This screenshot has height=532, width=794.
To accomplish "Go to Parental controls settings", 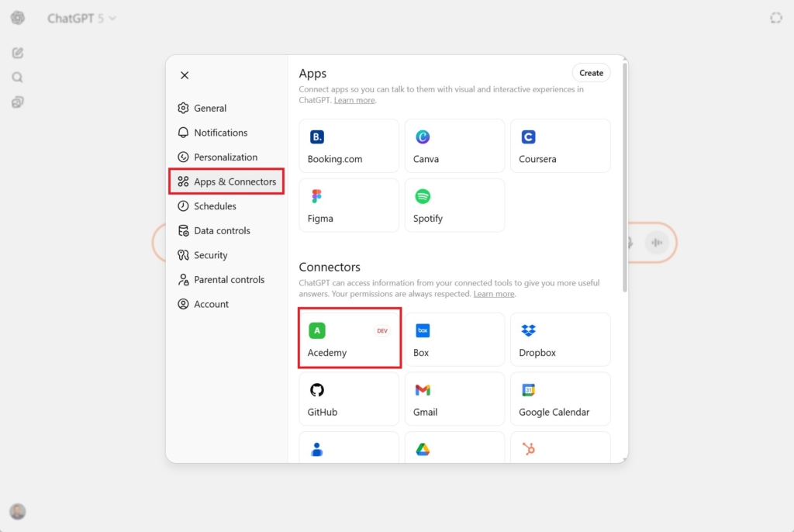I will 229,280.
